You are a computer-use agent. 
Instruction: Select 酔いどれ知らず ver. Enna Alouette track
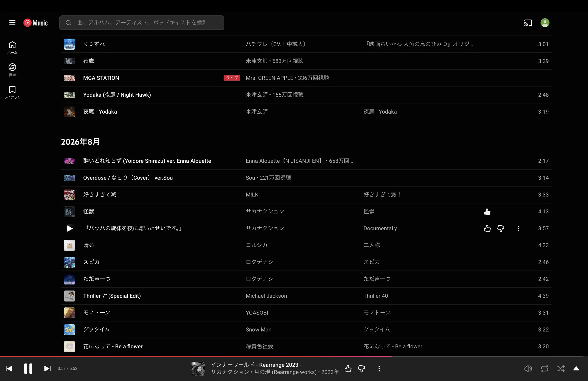[147, 161]
